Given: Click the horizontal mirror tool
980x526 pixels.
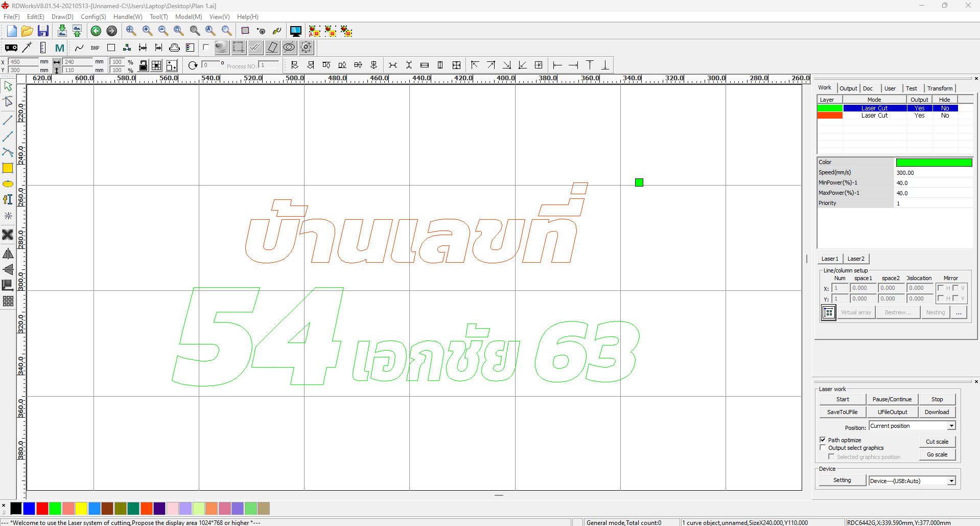Looking at the screenshot, I should 8,254.
